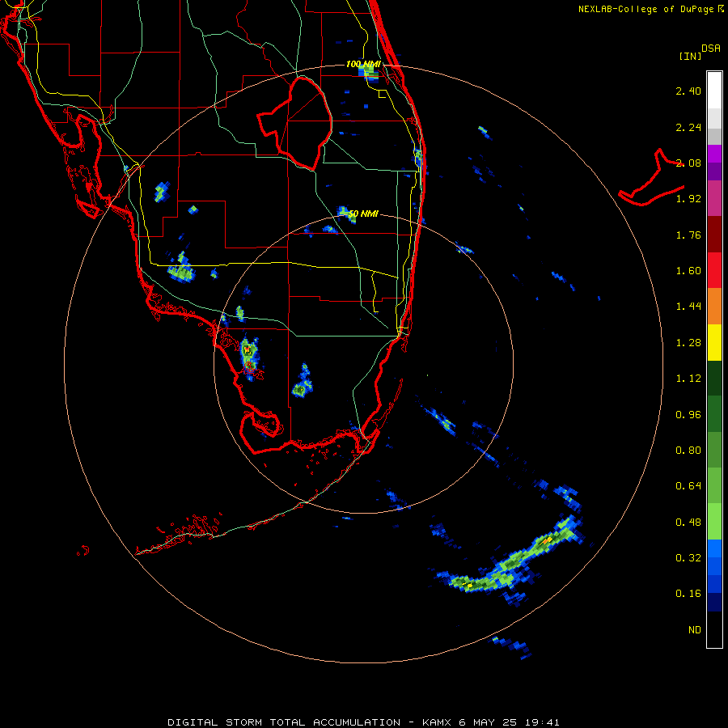Screen dimensions: 728x728
Task: Click the Bahamas island outline at right
Action: [651, 177]
